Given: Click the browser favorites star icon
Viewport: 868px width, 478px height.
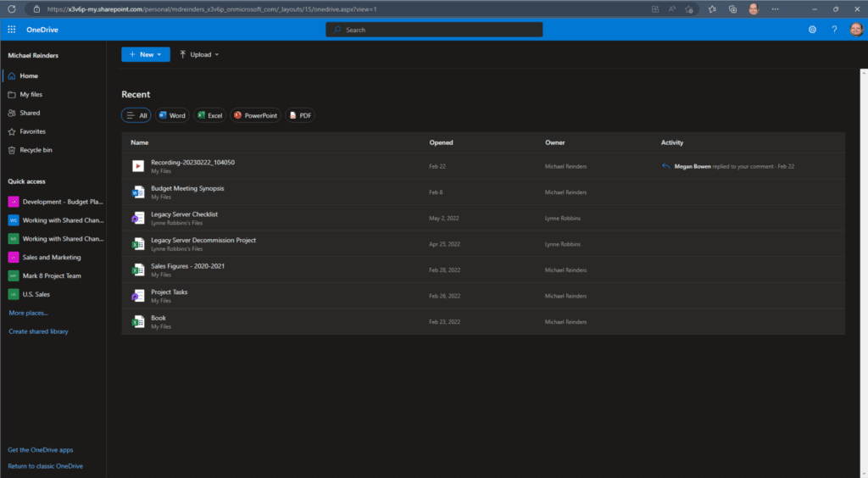Looking at the screenshot, I should 712,8.
